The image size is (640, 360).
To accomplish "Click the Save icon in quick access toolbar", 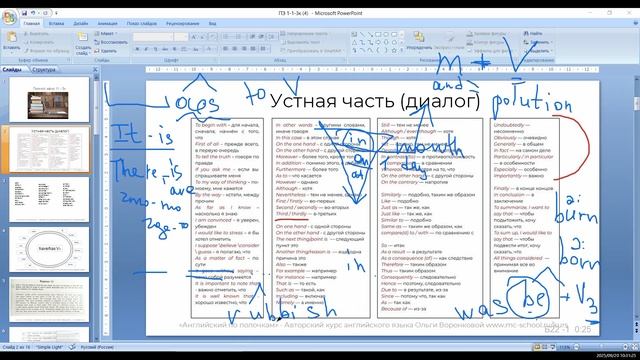I will pos(24,13).
